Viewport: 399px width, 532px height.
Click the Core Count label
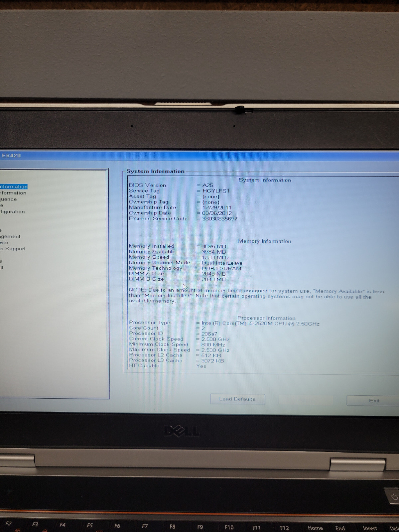[x=144, y=328]
